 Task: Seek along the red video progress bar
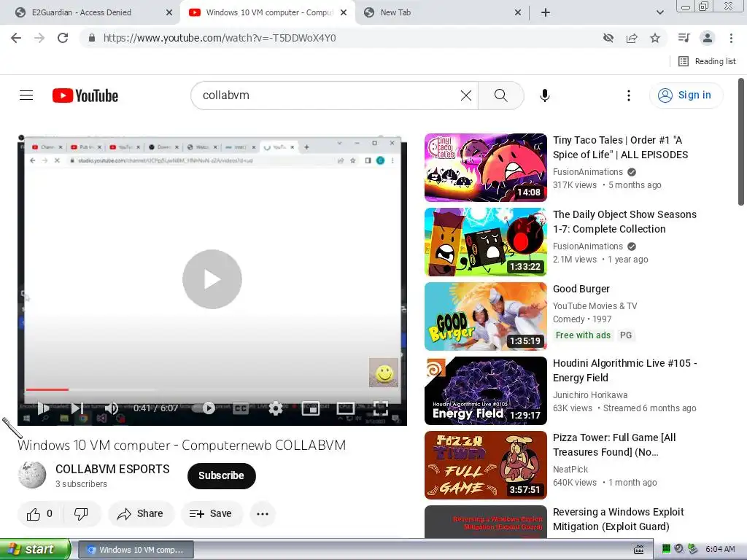(47, 389)
